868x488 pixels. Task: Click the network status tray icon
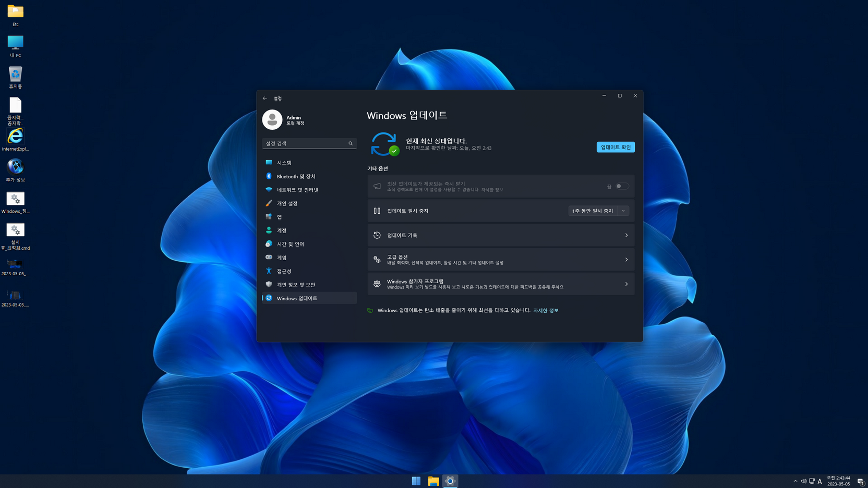tap(812, 481)
